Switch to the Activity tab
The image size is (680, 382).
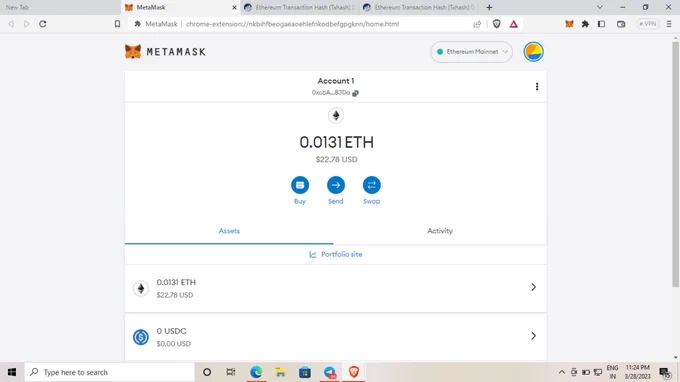point(440,231)
